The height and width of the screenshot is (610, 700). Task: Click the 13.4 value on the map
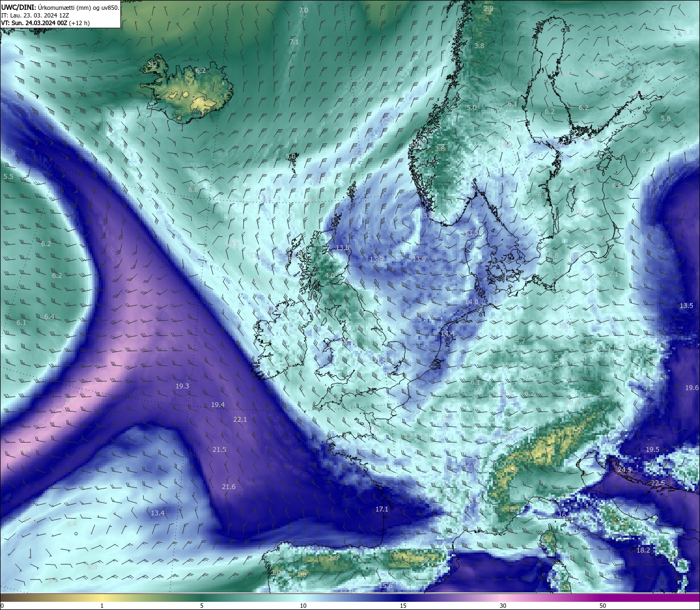(x=157, y=513)
